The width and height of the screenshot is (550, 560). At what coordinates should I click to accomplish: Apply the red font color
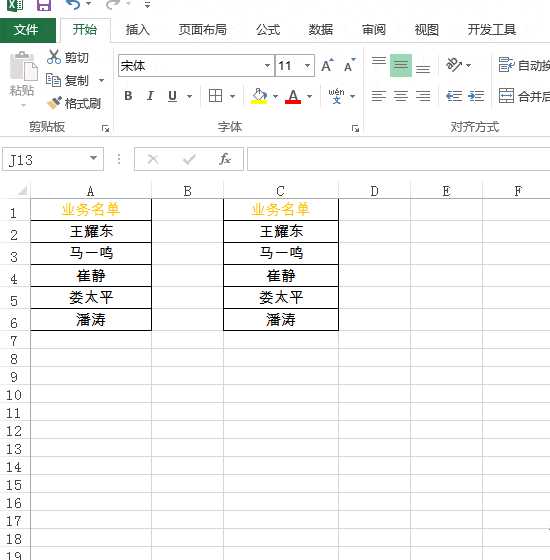point(293,96)
